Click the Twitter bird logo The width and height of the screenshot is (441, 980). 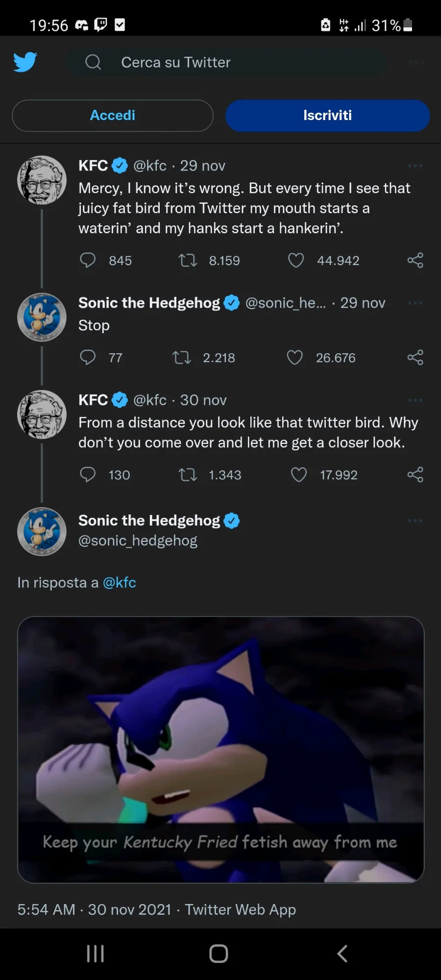(25, 62)
